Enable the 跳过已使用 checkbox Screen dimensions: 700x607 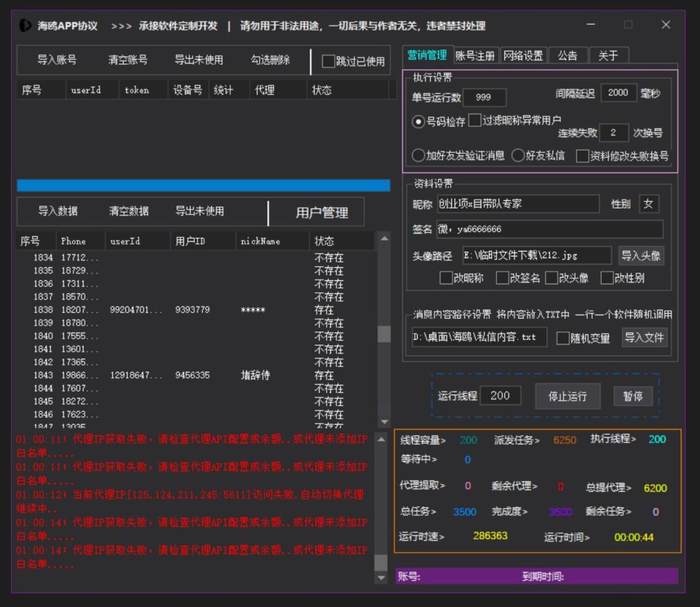click(x=327, y=60)
